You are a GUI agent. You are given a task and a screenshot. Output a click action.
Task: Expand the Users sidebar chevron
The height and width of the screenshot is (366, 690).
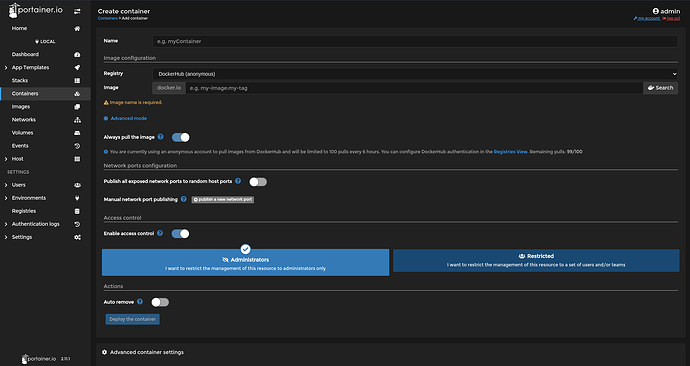click(6, 185)
